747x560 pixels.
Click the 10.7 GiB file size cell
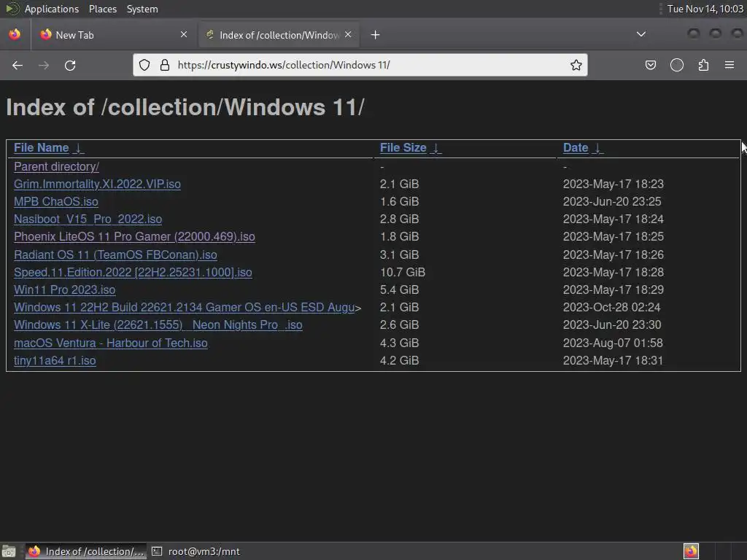(403, 273)
